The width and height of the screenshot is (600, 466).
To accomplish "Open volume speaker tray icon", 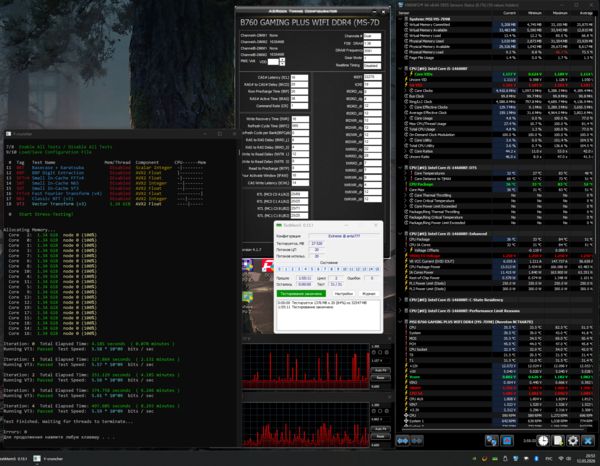I will tap(569, 458).
